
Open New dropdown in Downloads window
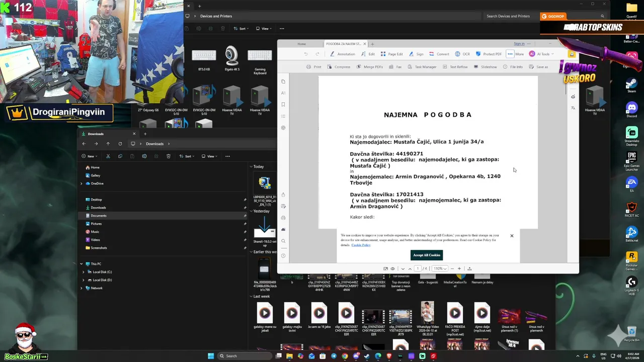pos(89,156)
